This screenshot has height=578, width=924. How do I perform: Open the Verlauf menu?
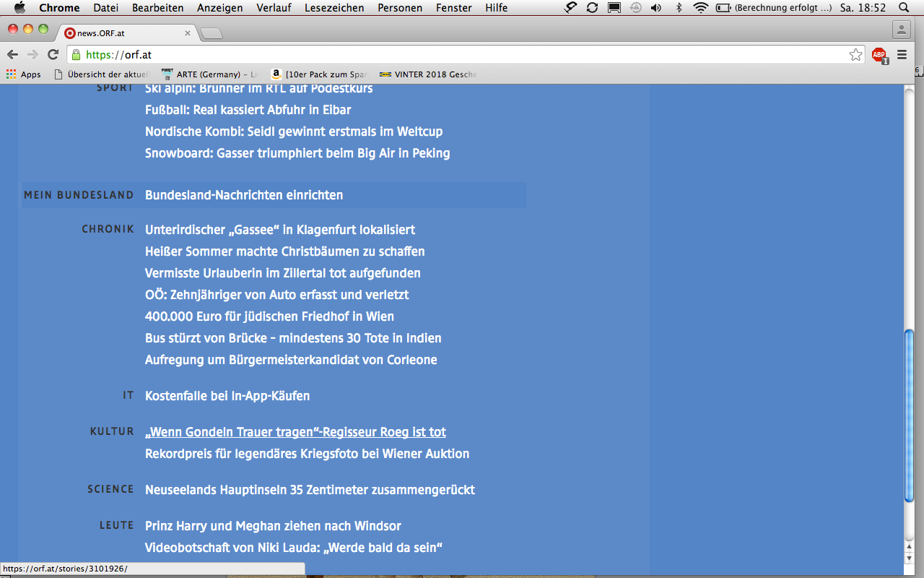[274, 8]
